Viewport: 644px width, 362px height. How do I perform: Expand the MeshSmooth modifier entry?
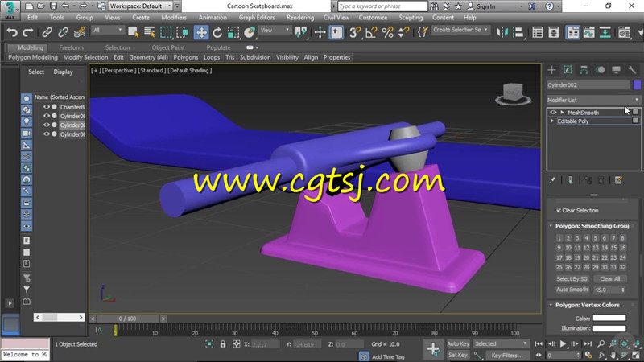coord(562,113)
